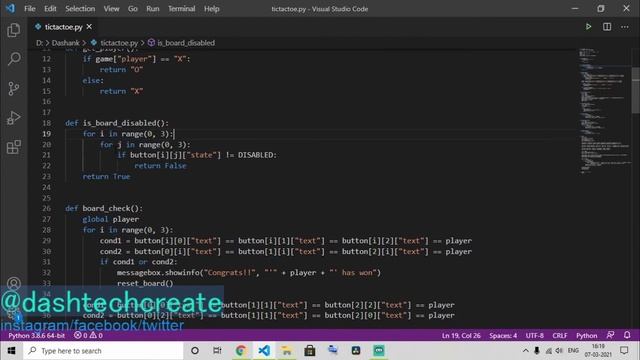Open the Run and Debug view
The height and width of the screenshot is (360, 640).
[13, 118]
